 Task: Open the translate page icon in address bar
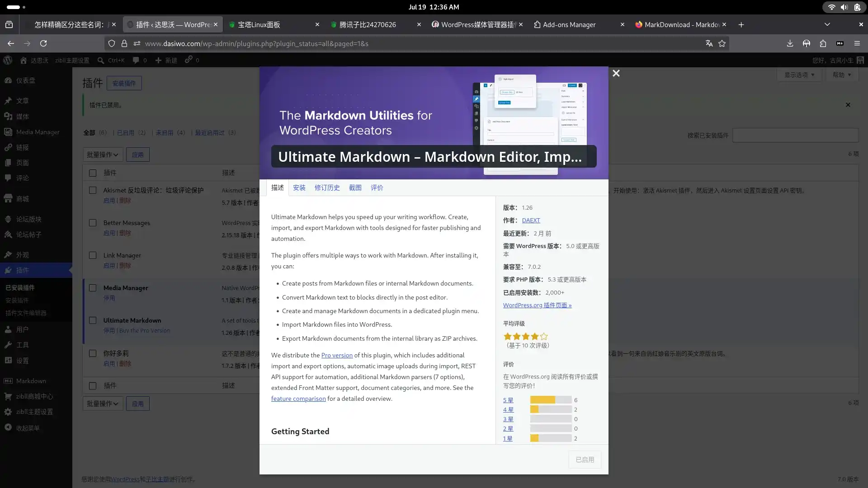point(709,43)
